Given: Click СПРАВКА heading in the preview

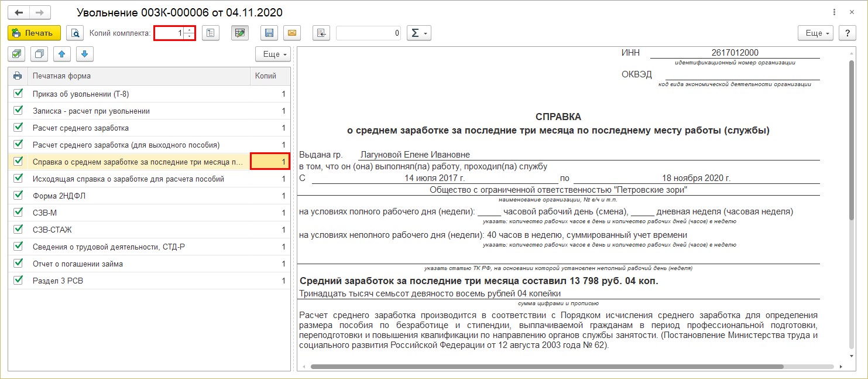Looking at the screenshot, I should pos(558,117).
